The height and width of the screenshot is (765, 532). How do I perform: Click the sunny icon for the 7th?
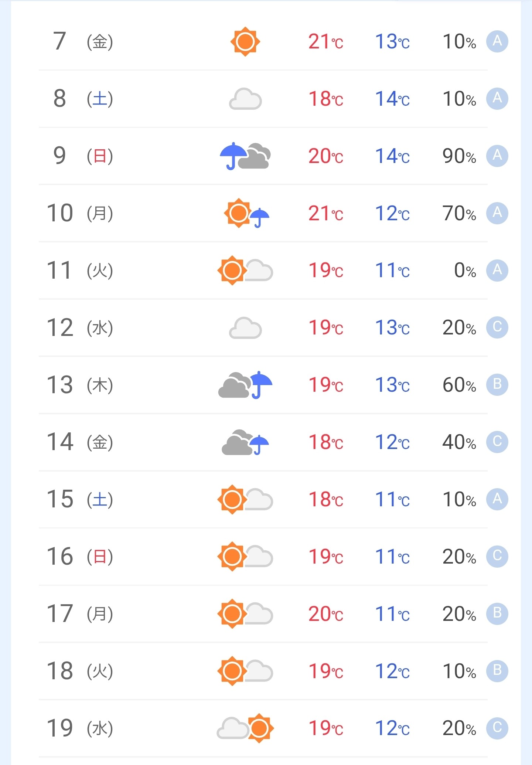click(x=245, y=41)
